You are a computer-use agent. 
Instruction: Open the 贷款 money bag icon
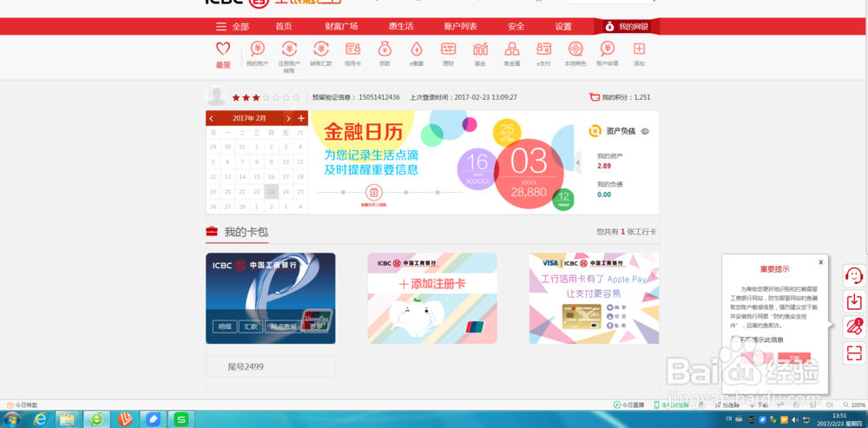pos(385,49)
